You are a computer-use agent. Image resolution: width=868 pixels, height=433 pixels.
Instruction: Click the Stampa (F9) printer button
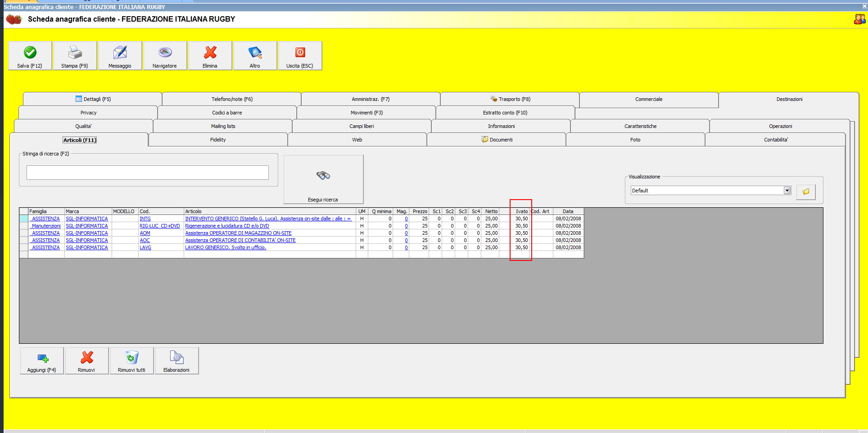[x=75, y=56]
